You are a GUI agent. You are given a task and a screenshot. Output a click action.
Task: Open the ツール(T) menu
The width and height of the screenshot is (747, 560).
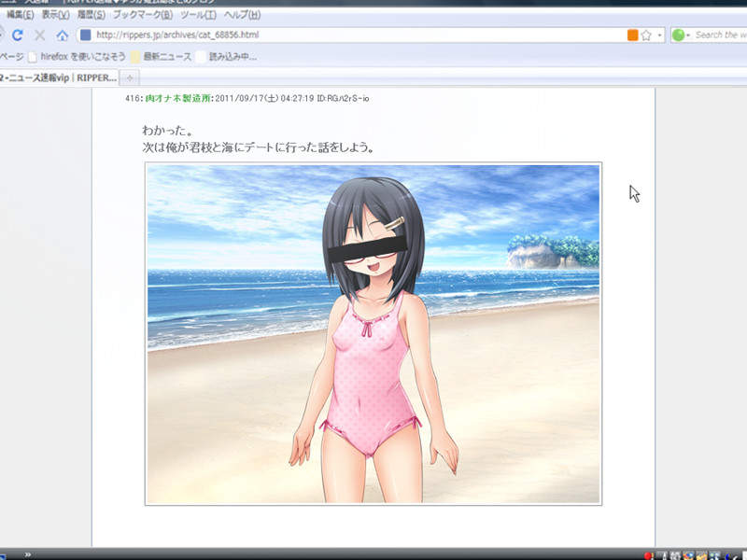[198, 16]
